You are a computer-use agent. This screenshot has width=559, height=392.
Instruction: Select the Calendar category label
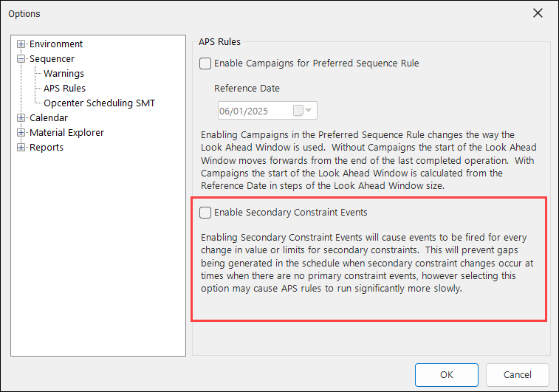(49, 118)
